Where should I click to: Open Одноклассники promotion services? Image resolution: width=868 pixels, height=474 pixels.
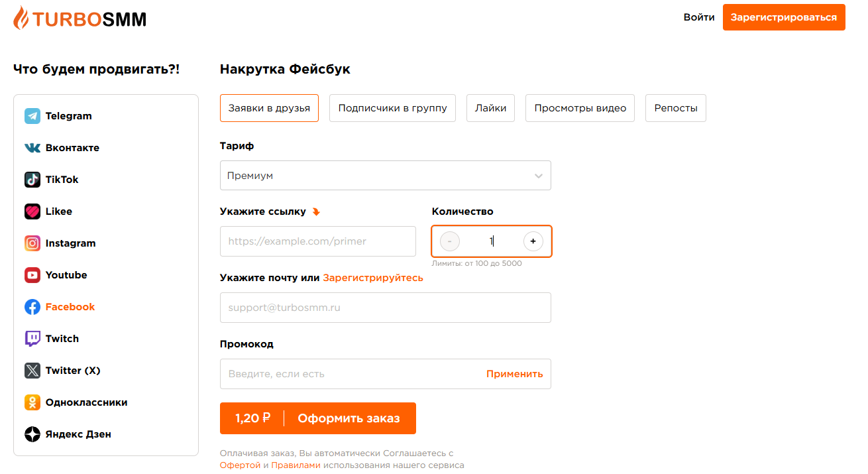(x=86, y=402)
